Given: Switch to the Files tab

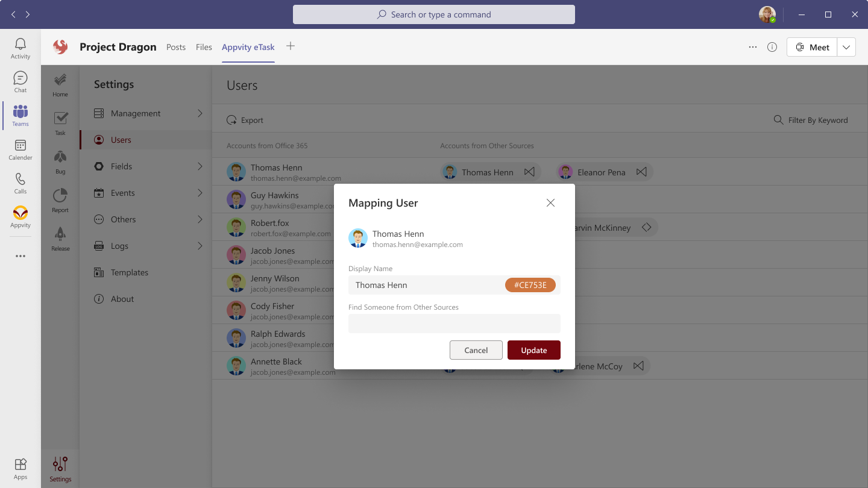Looking at the screenshot, I should [204, 47].
